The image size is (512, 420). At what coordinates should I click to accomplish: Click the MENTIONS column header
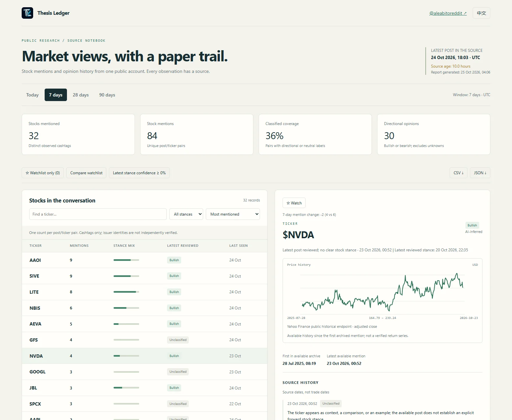pyautogui.click(x=79, y=246)
